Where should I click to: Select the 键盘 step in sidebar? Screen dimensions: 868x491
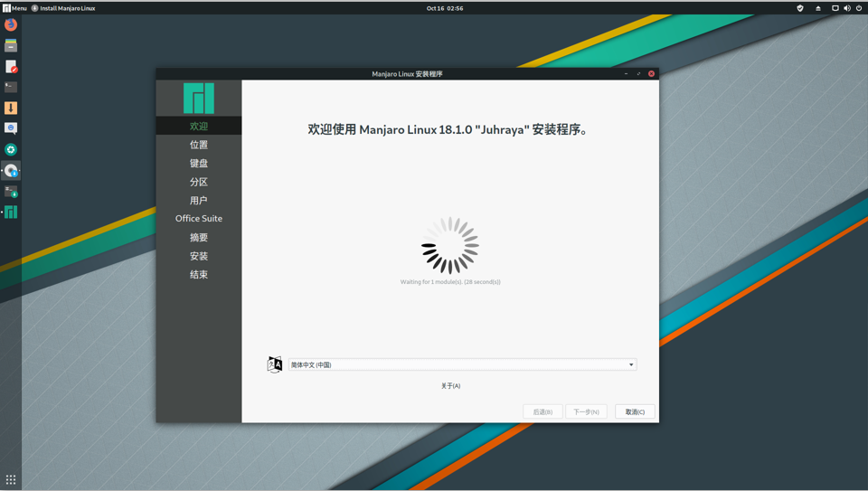click(199, 164)
